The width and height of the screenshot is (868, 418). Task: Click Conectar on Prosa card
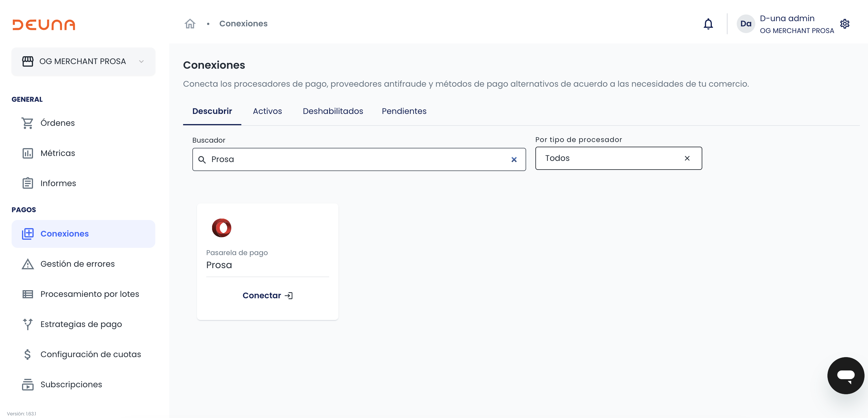coord(267,295)
